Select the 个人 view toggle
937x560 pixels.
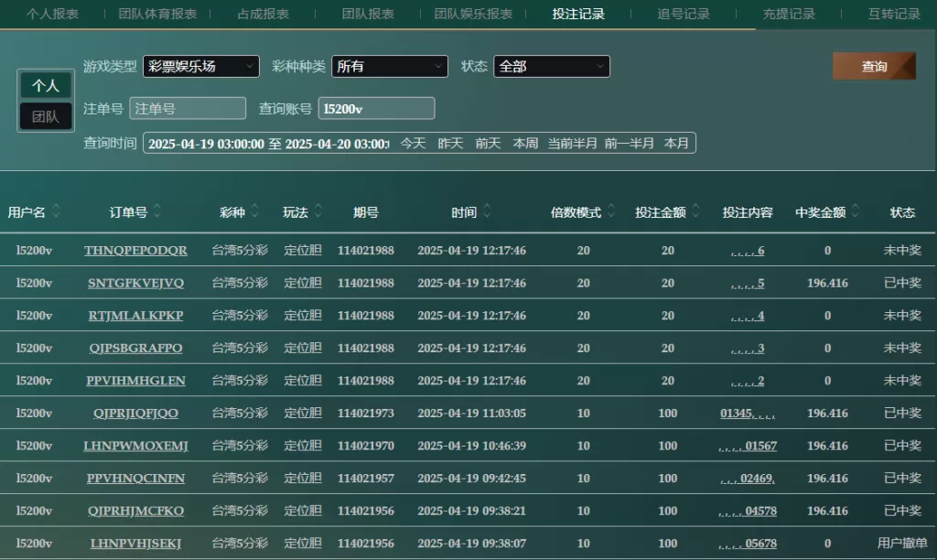tap(46, 85)
